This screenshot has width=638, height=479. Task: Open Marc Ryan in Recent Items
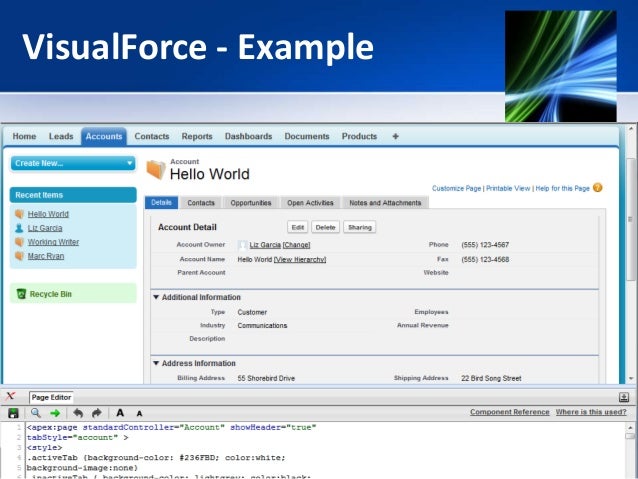tap(46, 256)
